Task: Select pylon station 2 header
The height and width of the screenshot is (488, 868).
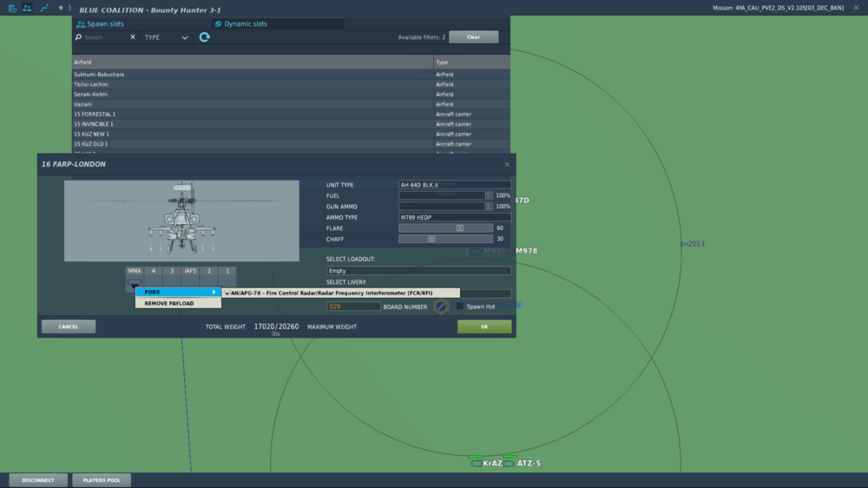Action: [x=208, y=271]
